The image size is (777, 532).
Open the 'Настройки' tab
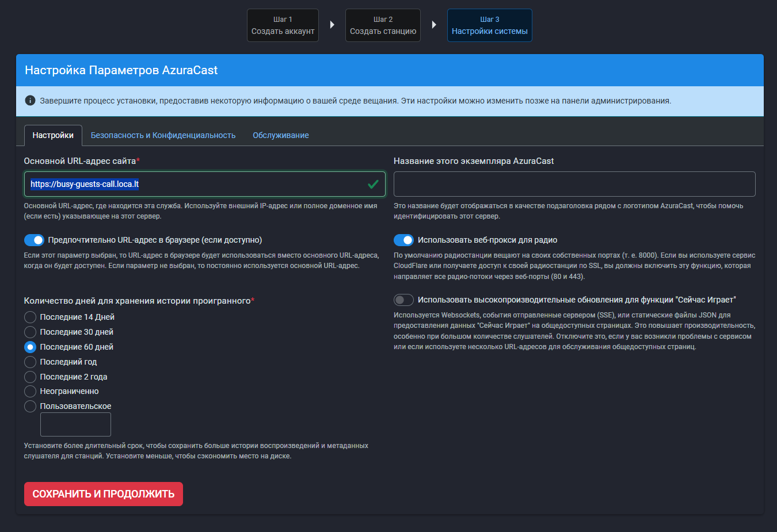(x=53, y=135)
